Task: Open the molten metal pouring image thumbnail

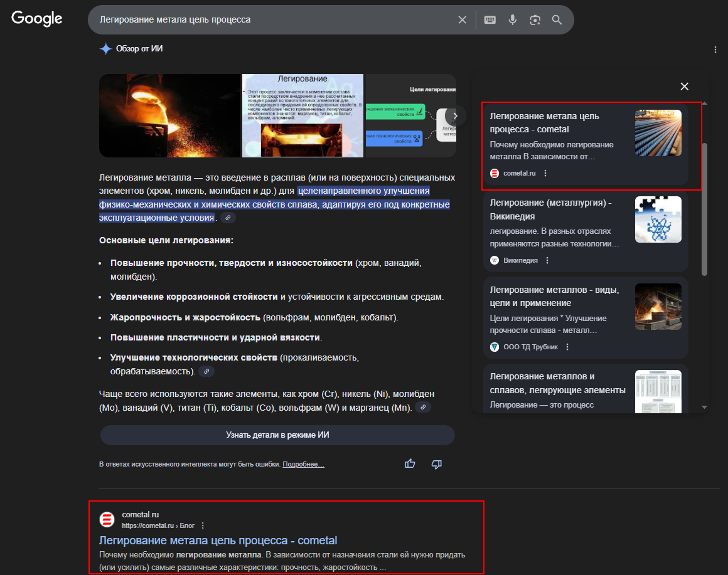Action: pos(169,115)
